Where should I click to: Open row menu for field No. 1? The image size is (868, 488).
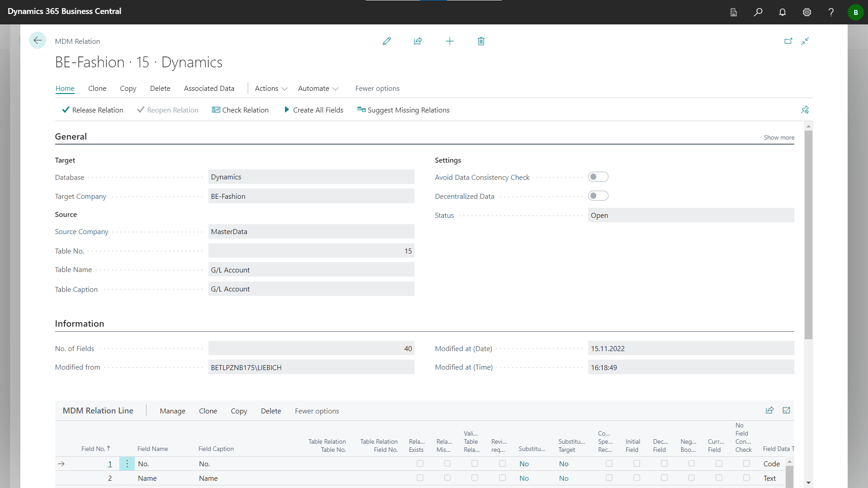click(x=127, y=464)
